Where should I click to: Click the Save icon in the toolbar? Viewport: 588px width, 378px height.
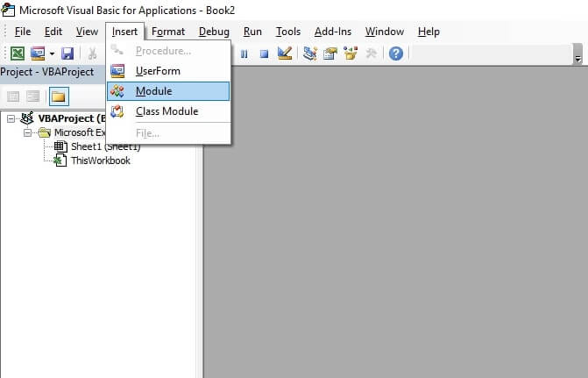click(x=67, y=53)
